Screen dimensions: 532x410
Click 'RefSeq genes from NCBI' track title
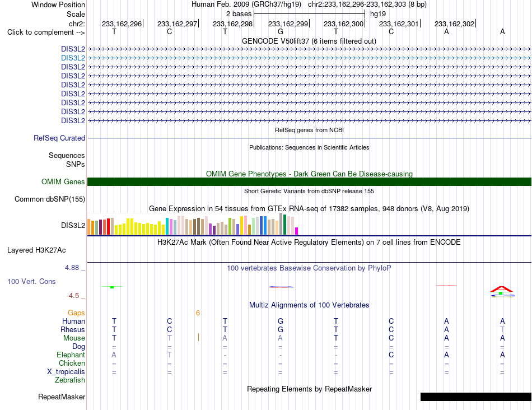(x=310, y=130)
